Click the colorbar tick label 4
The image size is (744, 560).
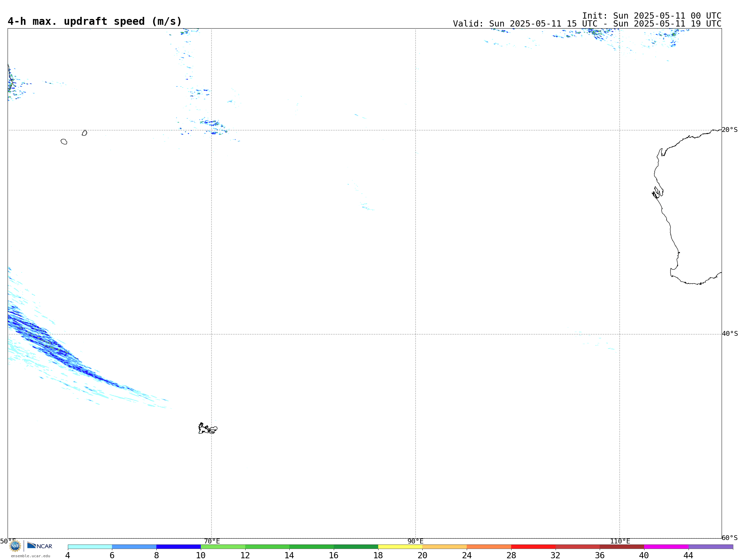click(68, 555)
